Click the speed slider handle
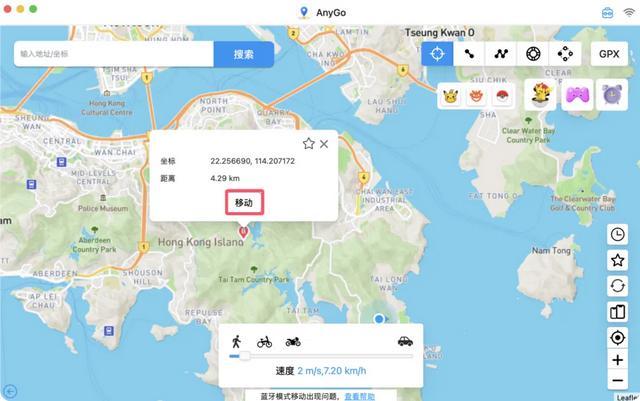The width and height of the screenshot is (640, 401). 244,356
